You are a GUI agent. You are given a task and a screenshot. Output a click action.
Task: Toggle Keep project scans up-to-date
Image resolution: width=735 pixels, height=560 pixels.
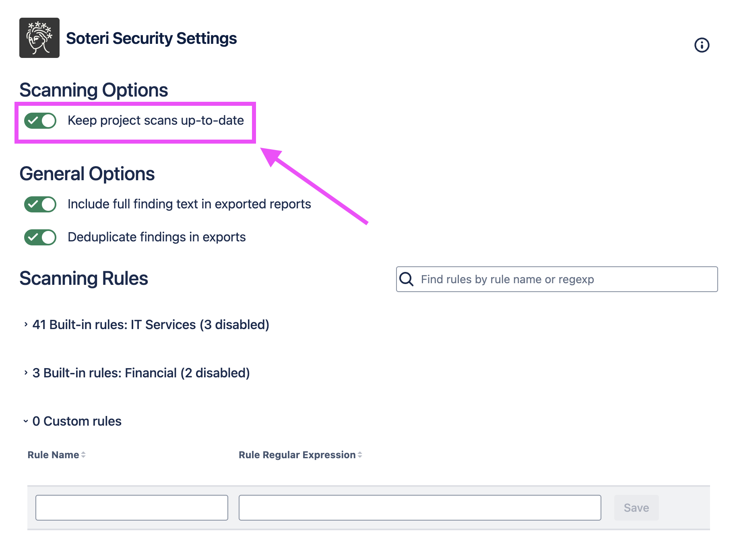tap(40, 121)
